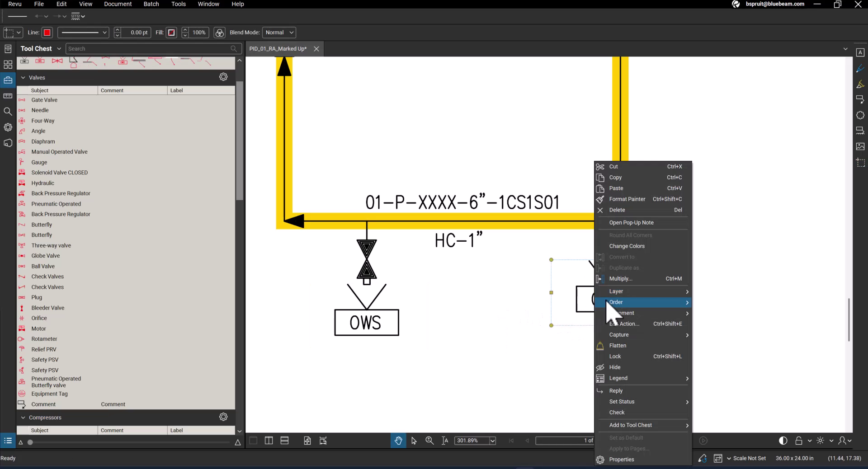868x469 pixels.
Task: Toggle split-screen view in the bottom toolbar
Action: (269, 441)
